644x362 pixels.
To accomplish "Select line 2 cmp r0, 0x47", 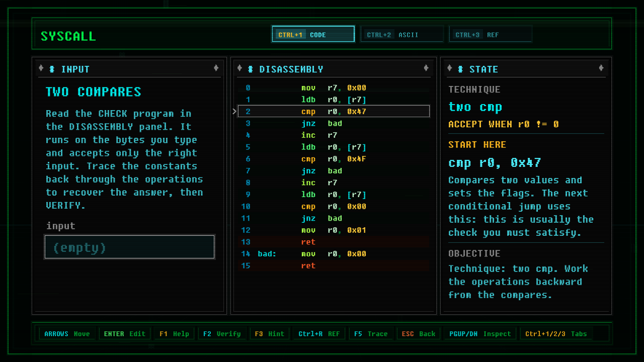I will (x=334, y=111).
